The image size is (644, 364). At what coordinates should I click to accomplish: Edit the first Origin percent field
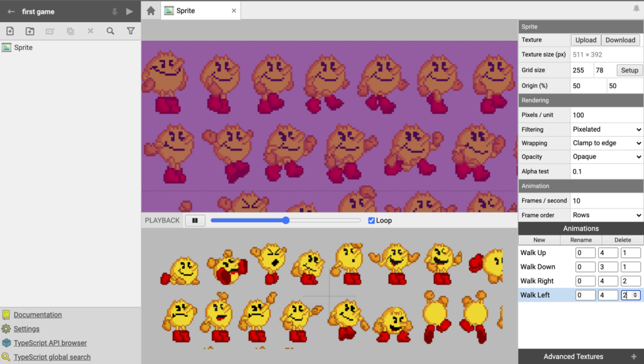coord(588,86)
